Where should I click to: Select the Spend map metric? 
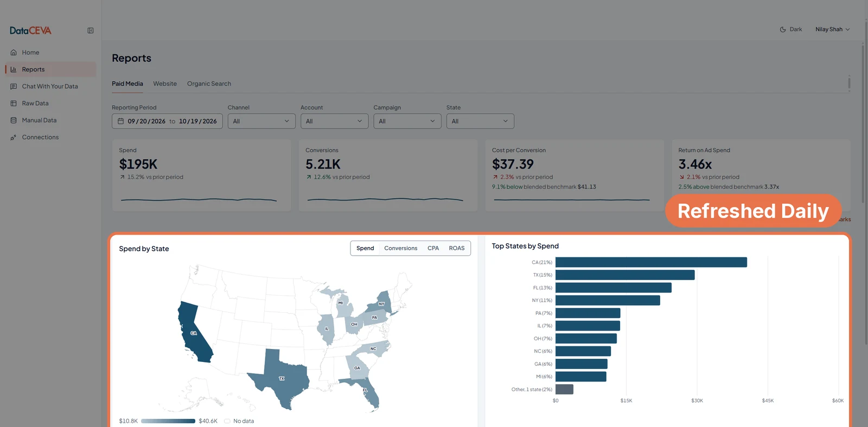coord(365,248)
